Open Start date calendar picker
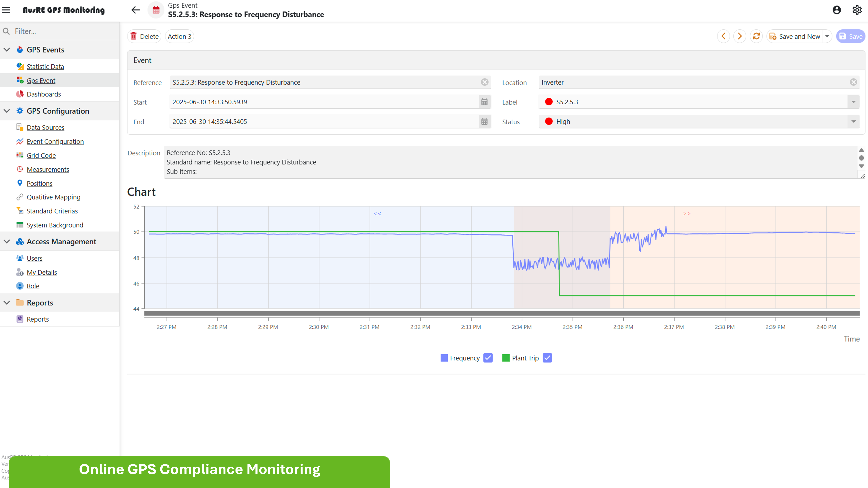This screenshot has height=488, width=868. 484,102
